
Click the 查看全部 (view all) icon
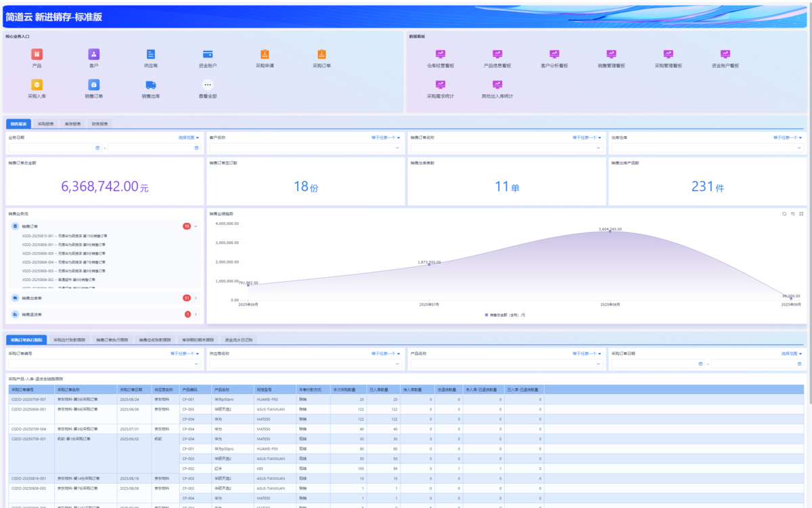pos(208,85)
